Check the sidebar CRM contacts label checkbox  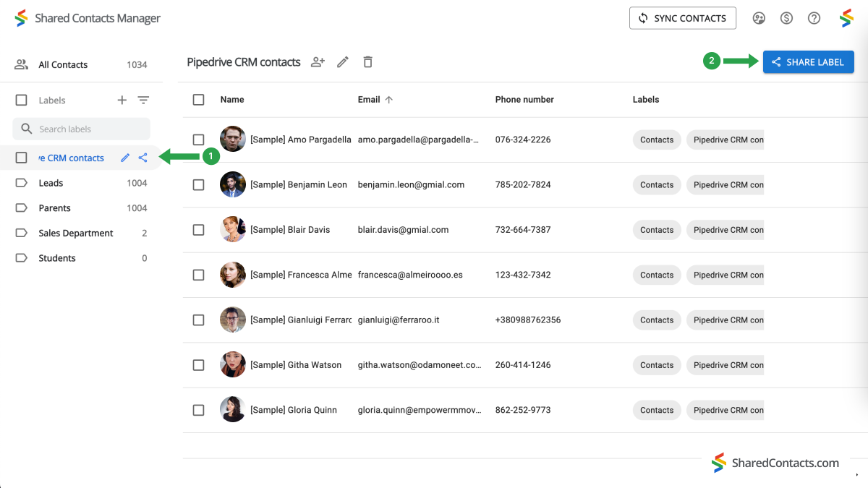tap(21, 158)
